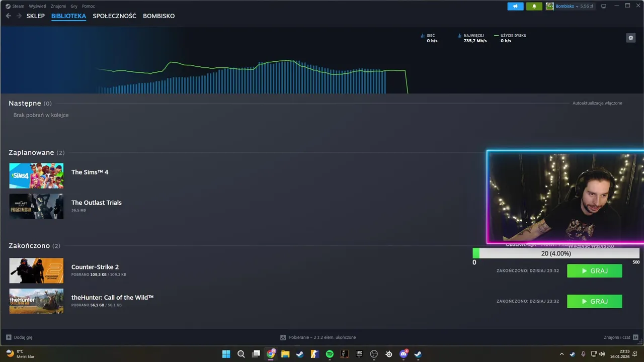Play Counter-Strike 2 with GRAJ button
Image resolution: width=644 pixels, height=362 pixels.
[595, 271]
